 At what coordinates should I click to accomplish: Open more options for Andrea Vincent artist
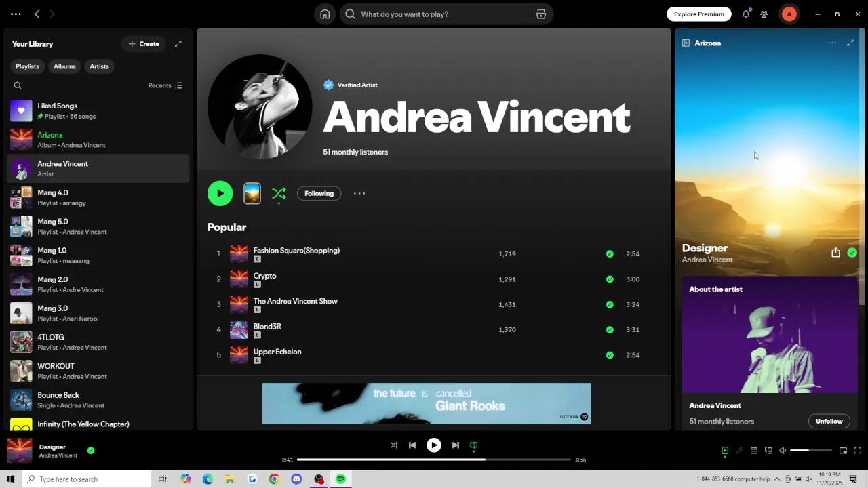pos(359,193)
